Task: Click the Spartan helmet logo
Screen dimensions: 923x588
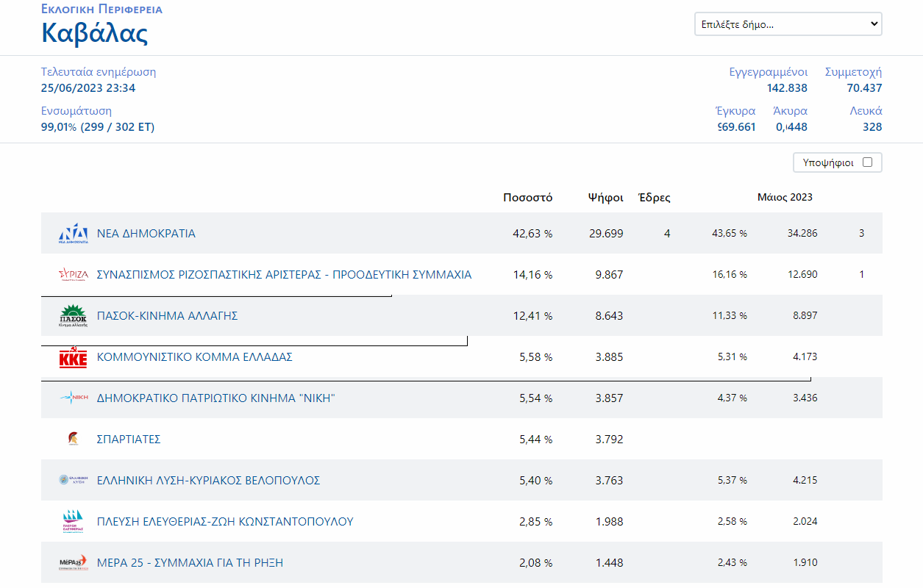Action: point(73,440)
